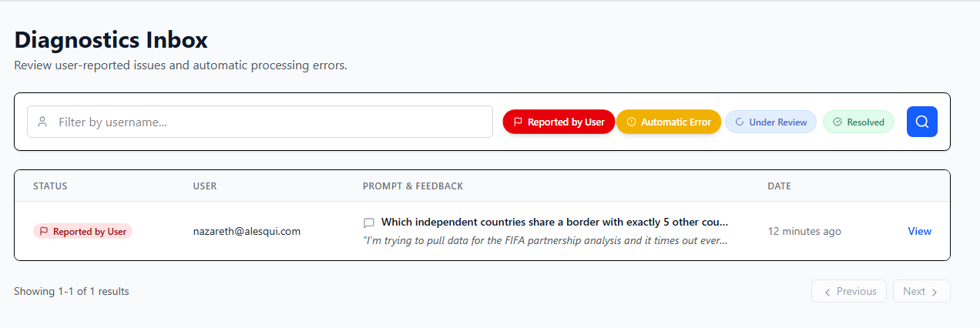980x328 pixels.
Task: Toggle the Resolved filter chip
Action: [858, 122]
